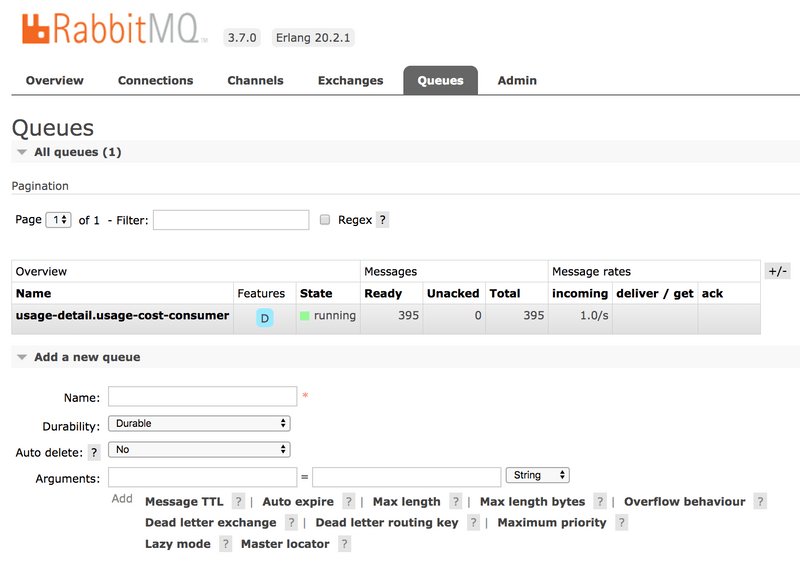800x567 pixels.
Task: Add Overflow behaviour argument
Action: coord(684,502)
